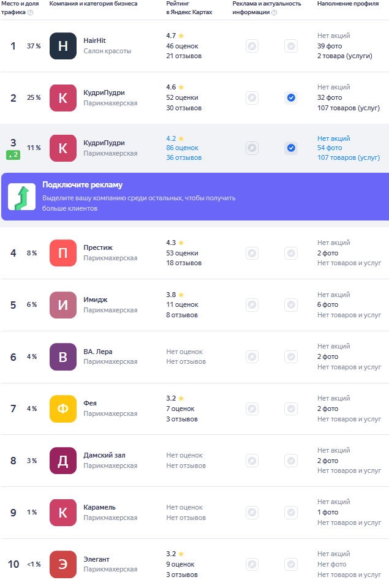Open the blue '107 товаров (услуг)' link
Screen dimensions: 389x588
[349, 157]
